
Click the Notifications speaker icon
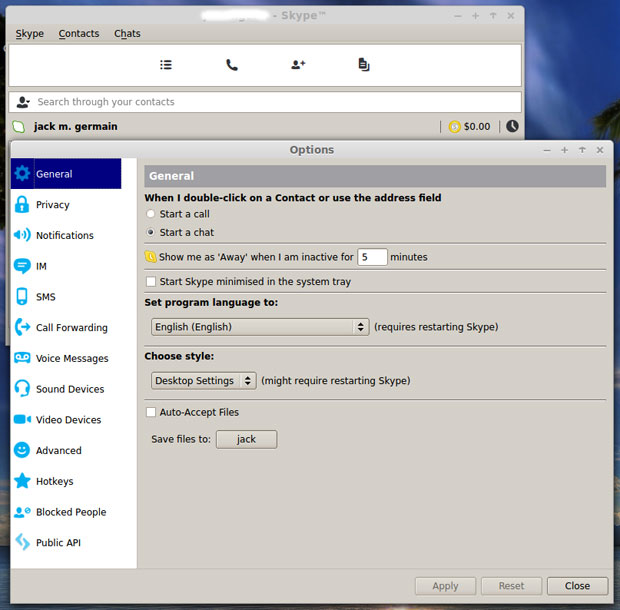22,235
